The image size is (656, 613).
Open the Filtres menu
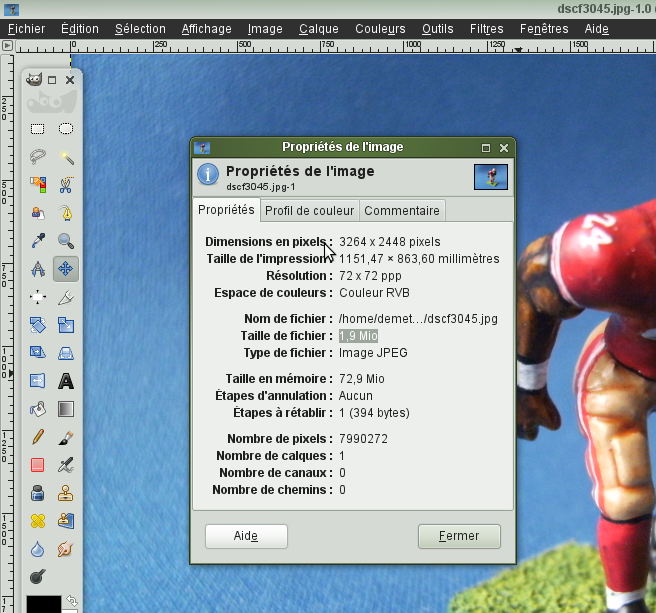(x=487, y=29)
